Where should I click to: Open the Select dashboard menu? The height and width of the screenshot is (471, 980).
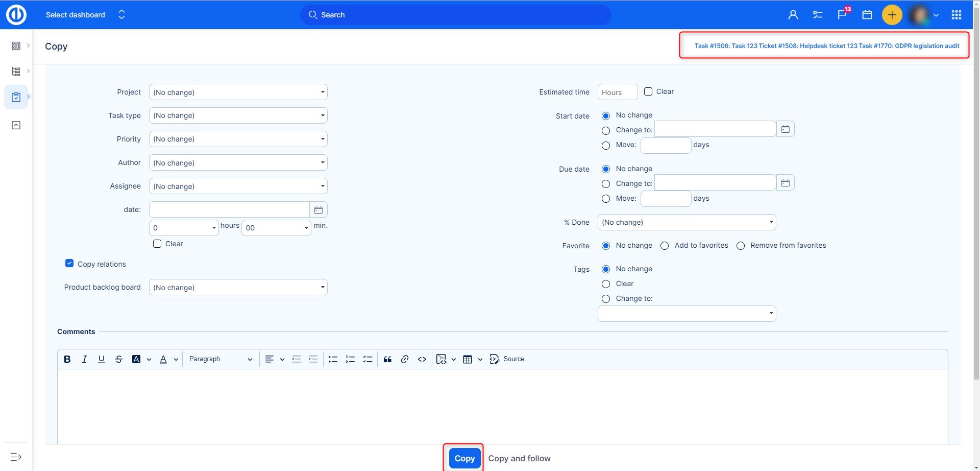tap(85, 15)
